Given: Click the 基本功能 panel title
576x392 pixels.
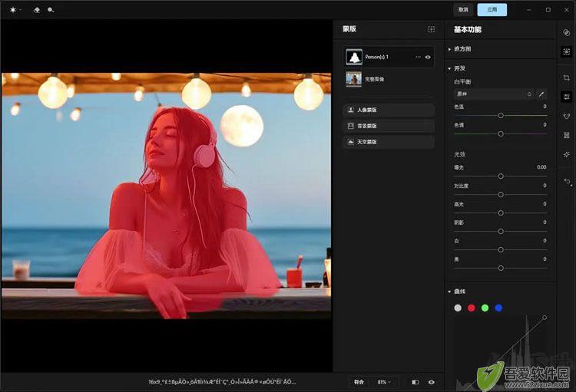Looking at the screenshot, I should point(467,30).
